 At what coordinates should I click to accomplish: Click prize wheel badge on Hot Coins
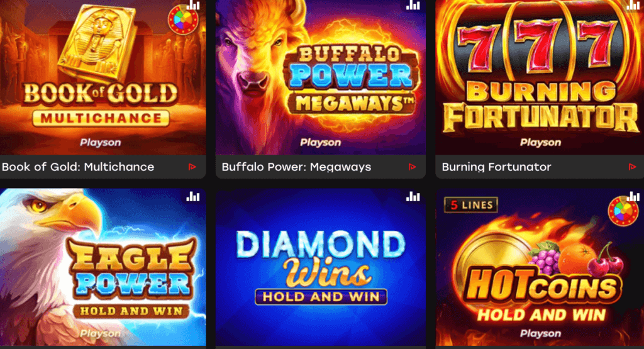click(x=623, y=211)
